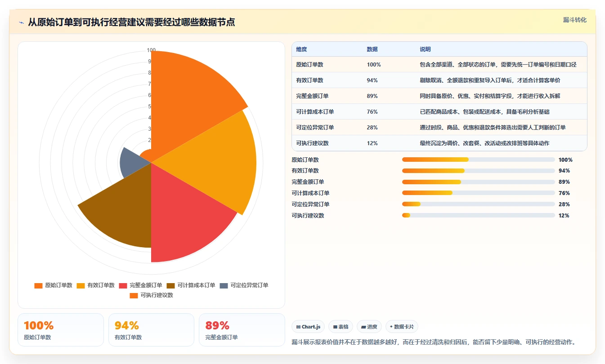
Task: Click the 进度 tag chip
Action: 369,327
